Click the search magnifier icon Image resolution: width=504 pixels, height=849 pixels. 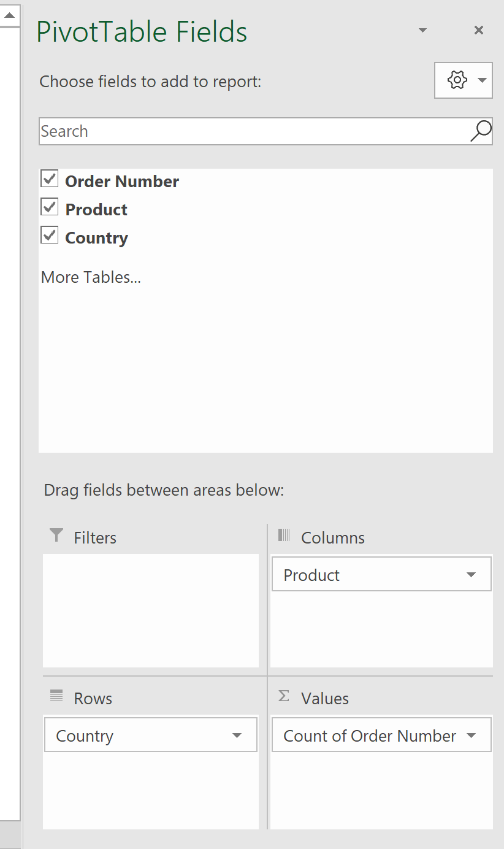click(481, 131)
